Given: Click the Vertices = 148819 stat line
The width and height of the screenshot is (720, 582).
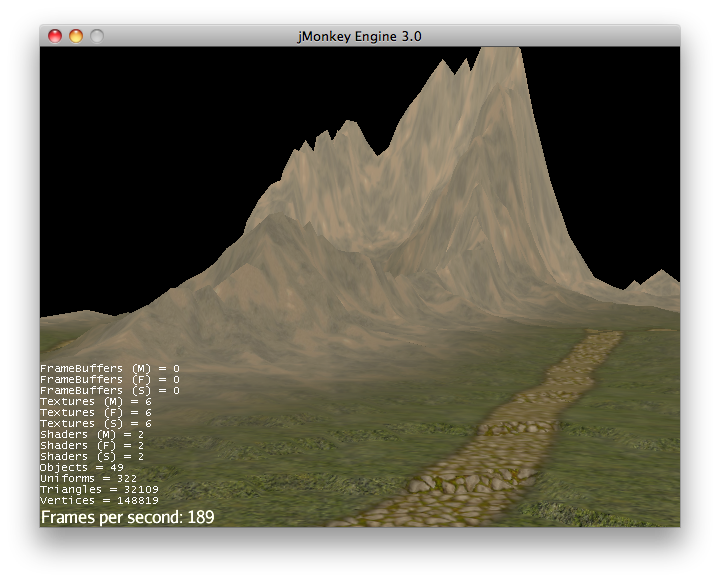Looking at the screenshot, I should pos(99,501).
